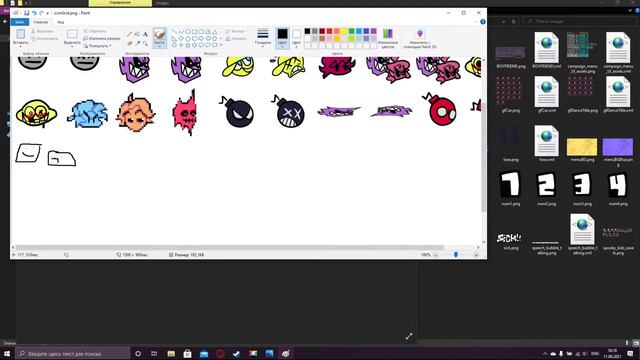Expand the Повернуть (Rotate) dropdown

point(110,46)
